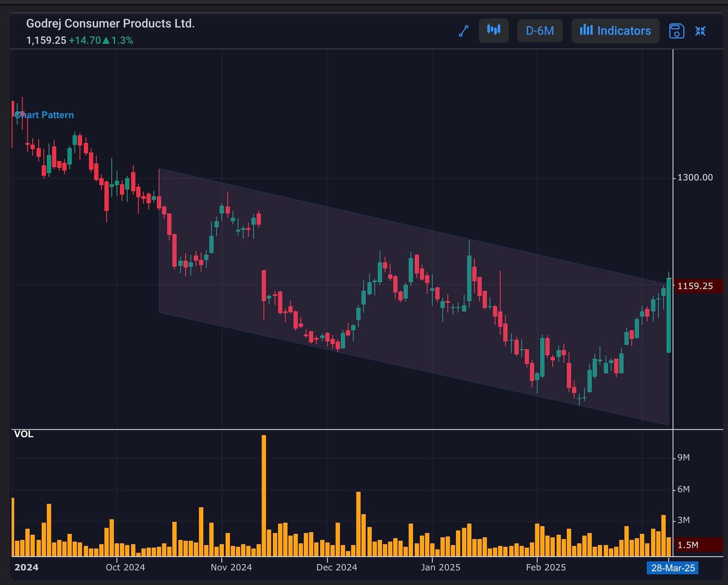Screen dimensions: 728x585
Task: Click the Dec 2024 axis label
Action: [337, 567]
